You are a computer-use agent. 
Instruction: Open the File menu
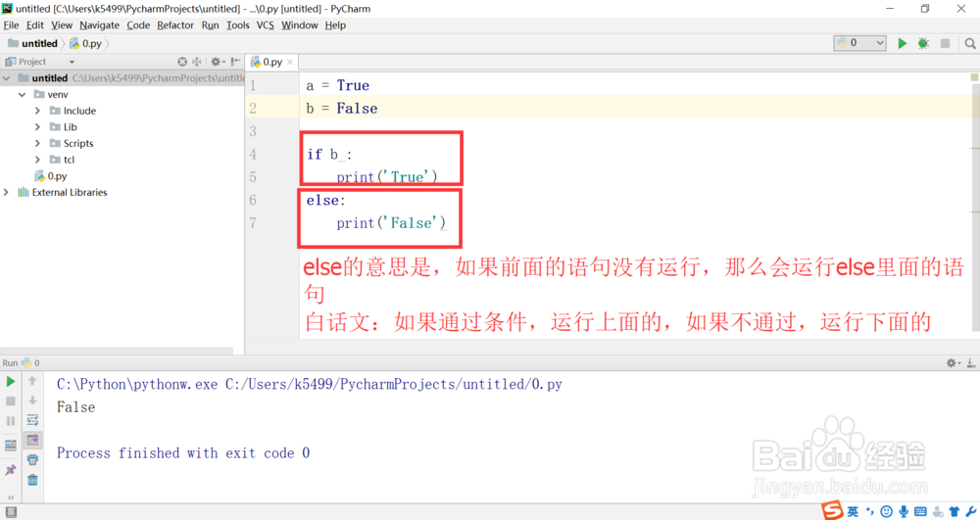11,24
